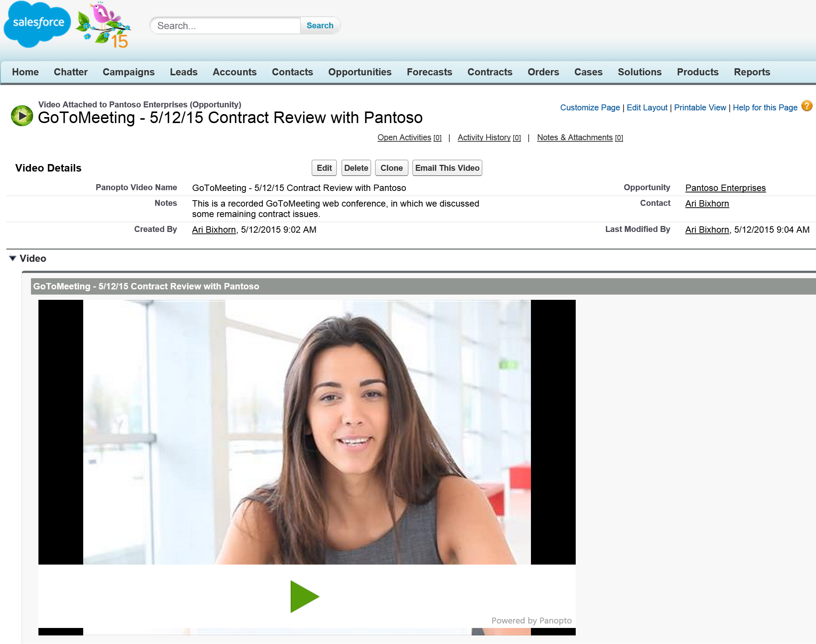This screenshot has height=644, width=816.
Task: Click the Salesforce cloud logo
Action: click(37, 25)
